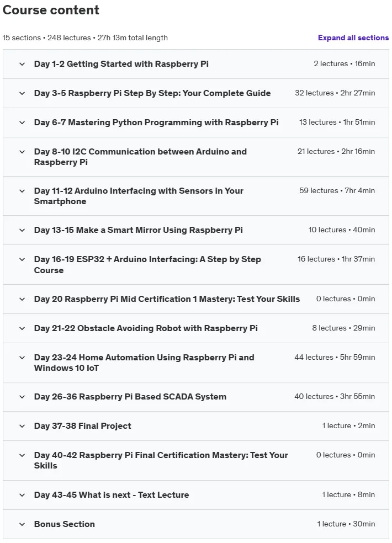This screenshot has height=543, width=392.
Task: Select Day 23-24 Home Automation section title
Action: point(144,363)
